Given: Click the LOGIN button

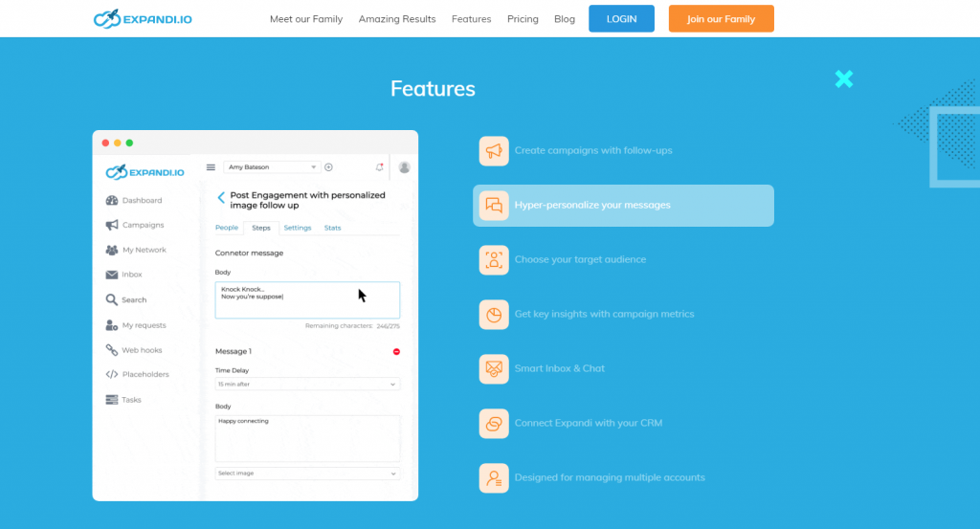Looking at the screenshot, I should [x=621, y=19].
